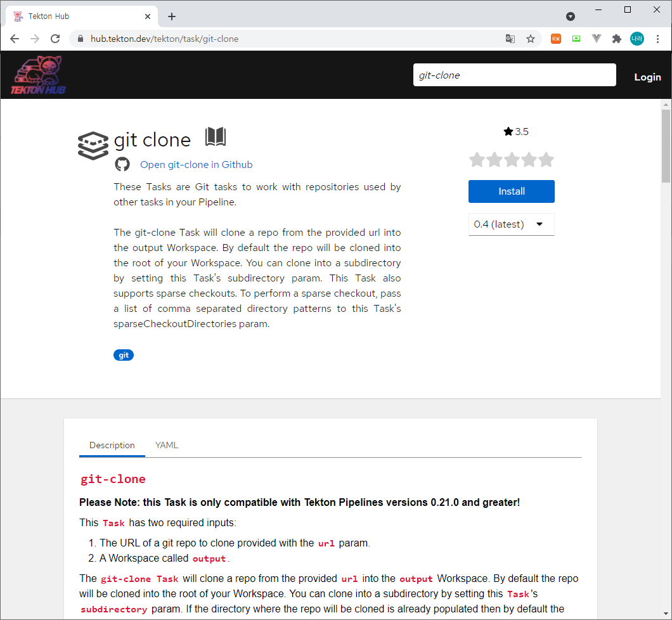Maximize the Chrome window
The width and height of the screenshot is (672, 620).
coord(628,10)
